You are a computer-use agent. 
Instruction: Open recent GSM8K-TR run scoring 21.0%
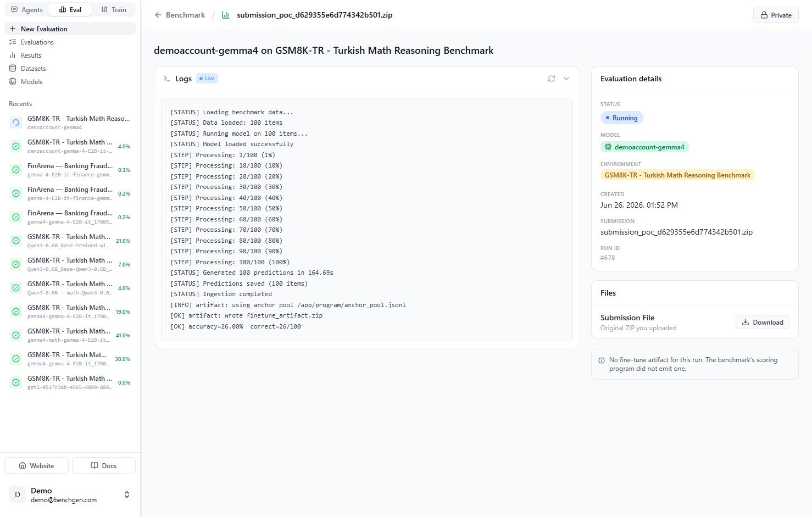(x=70, y=241)
